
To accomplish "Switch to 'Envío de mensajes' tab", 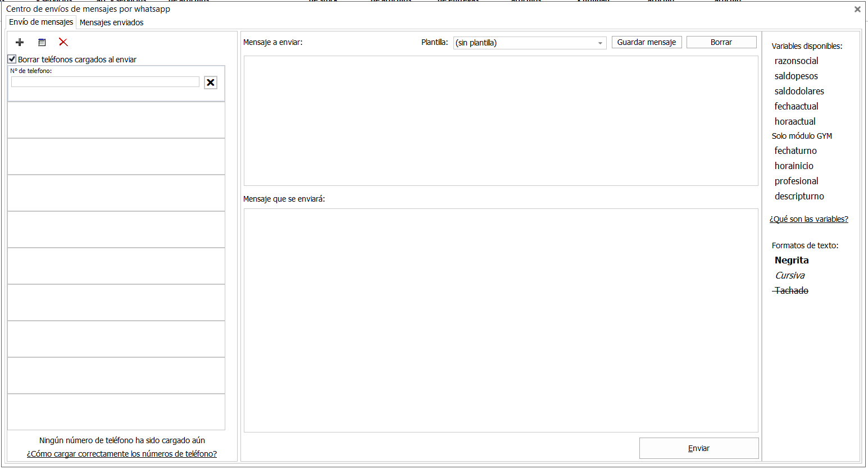I will click(x=41, y=22).
